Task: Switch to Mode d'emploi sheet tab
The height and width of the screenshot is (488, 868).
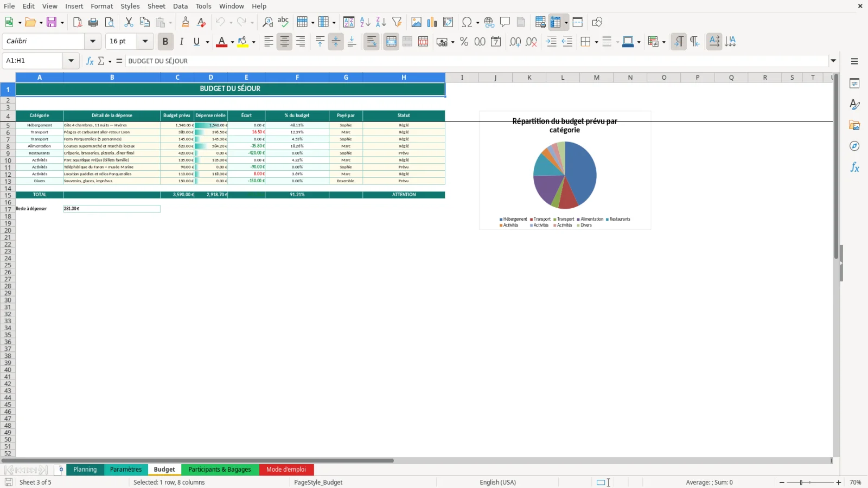Action: pos(286,470)
